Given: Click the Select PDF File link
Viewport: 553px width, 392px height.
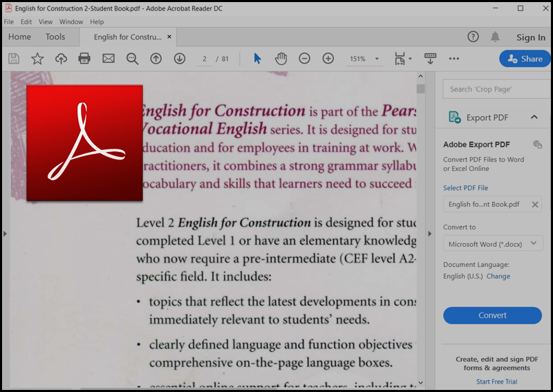Looking at the screenshot, I should [x=465, y=188].
